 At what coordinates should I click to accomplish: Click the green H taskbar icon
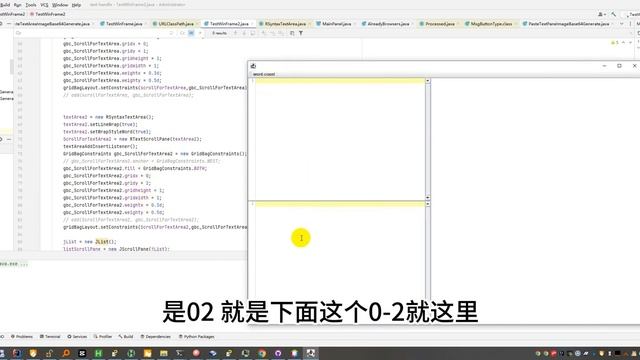[98, 353]
